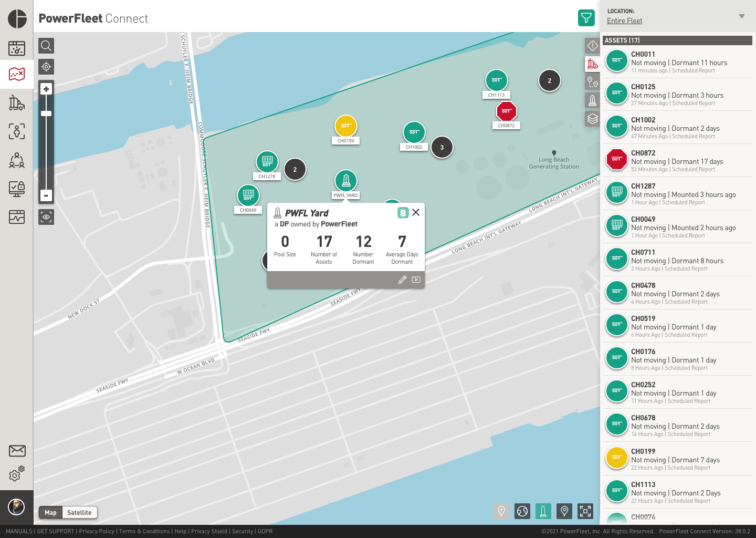The height and width of the screenshot is (538, 756).
Task: Toggle the eye visibility button on map
Action: pos(46,217)
